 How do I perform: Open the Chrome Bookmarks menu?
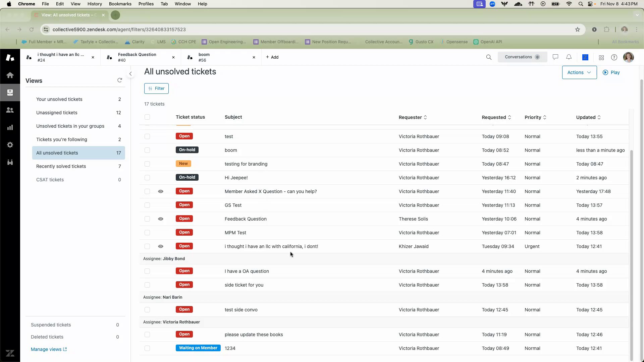click(x=120, y=4)
